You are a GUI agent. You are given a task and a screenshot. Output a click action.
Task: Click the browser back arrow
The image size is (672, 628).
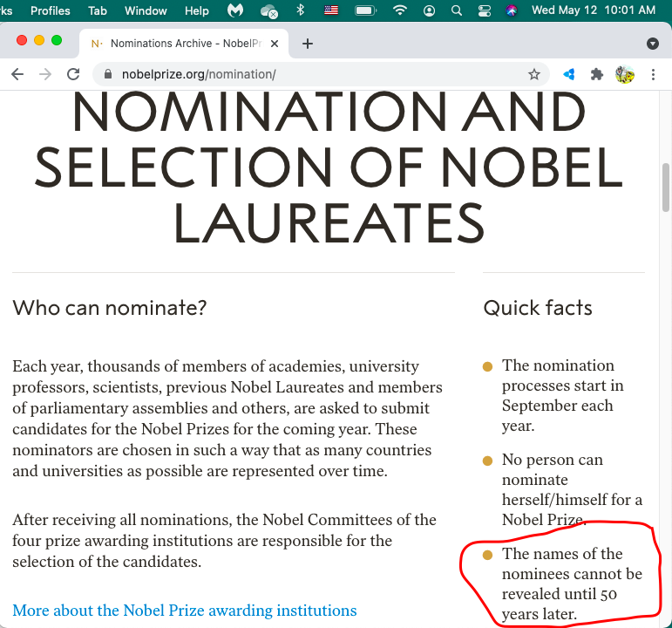pos(17,75)
